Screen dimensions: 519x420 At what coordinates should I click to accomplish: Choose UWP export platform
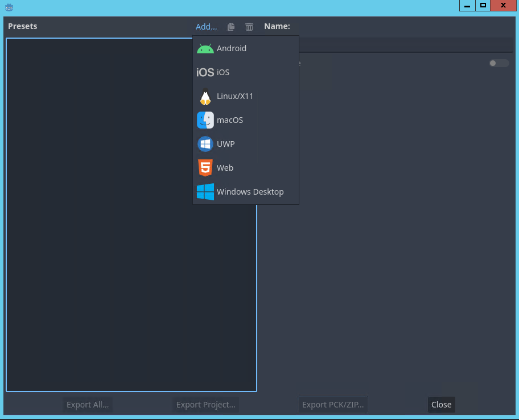pyautogui.click(x=246, y=144)
